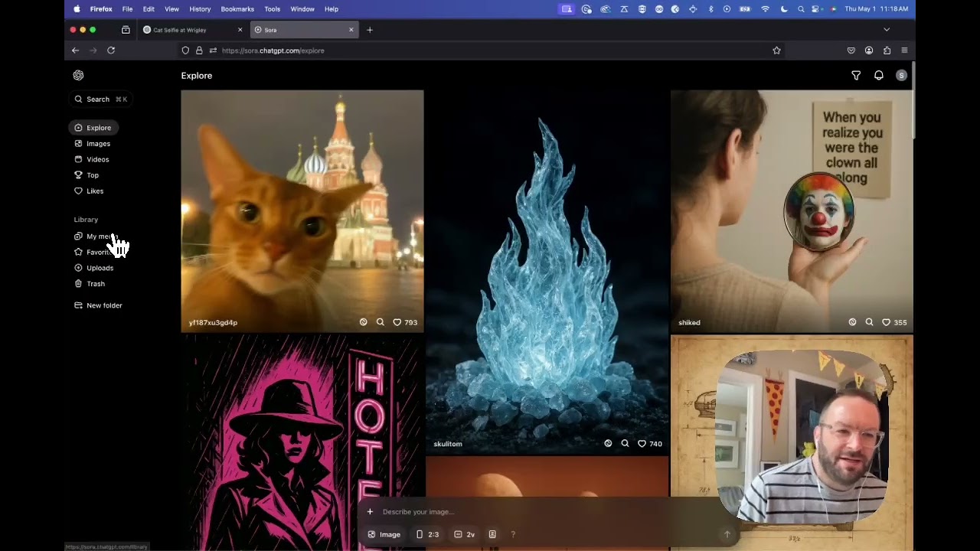Open the profile of yf187xu3gd4p

tap(213, 323)
